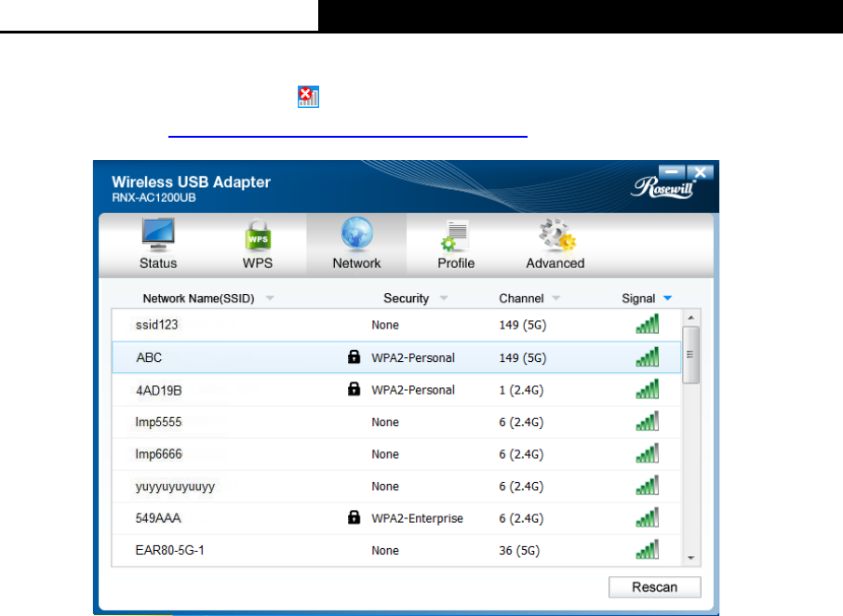Sort by Network Name(SSID) dropdown arrow
Screen dimensions: 843x616
(x=270, y=298)
